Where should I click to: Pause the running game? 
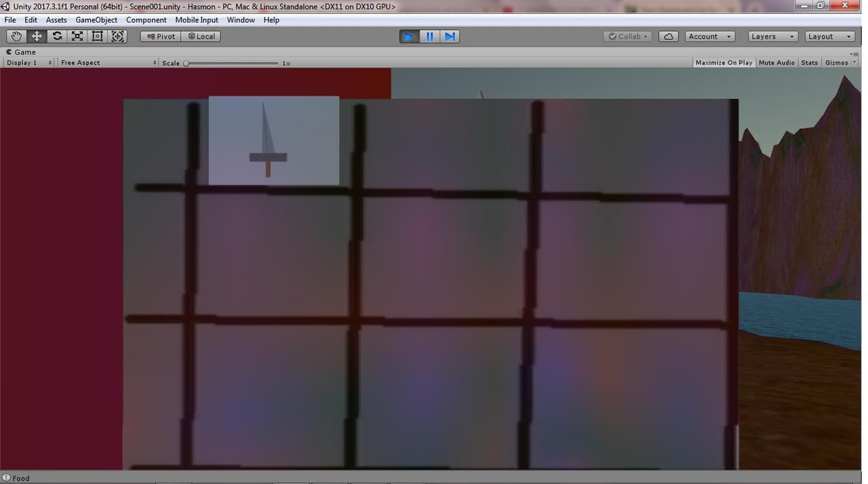pyautogui.click(x=429, y=37)
